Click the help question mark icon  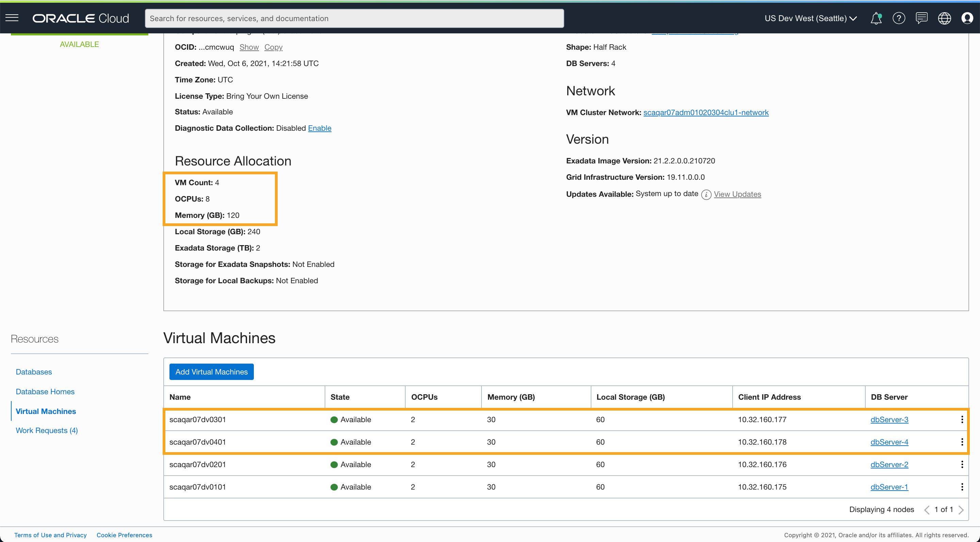pos(899,18)
